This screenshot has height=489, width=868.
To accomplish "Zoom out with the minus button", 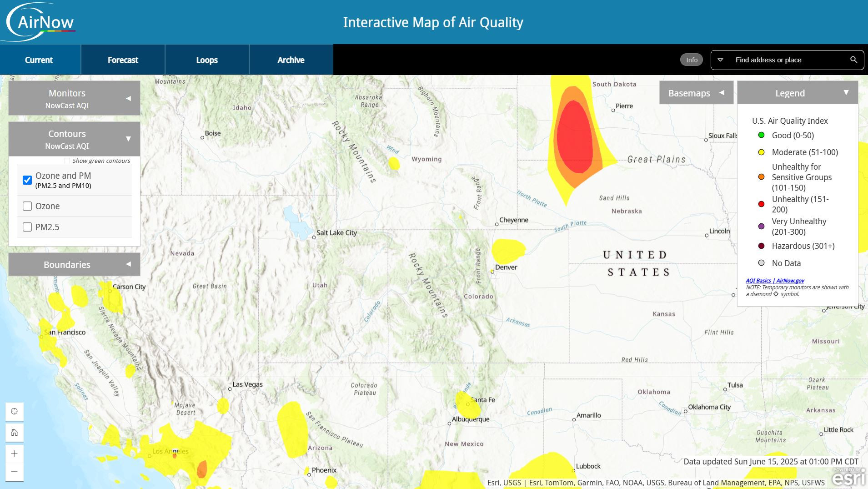I will point(15,472).
